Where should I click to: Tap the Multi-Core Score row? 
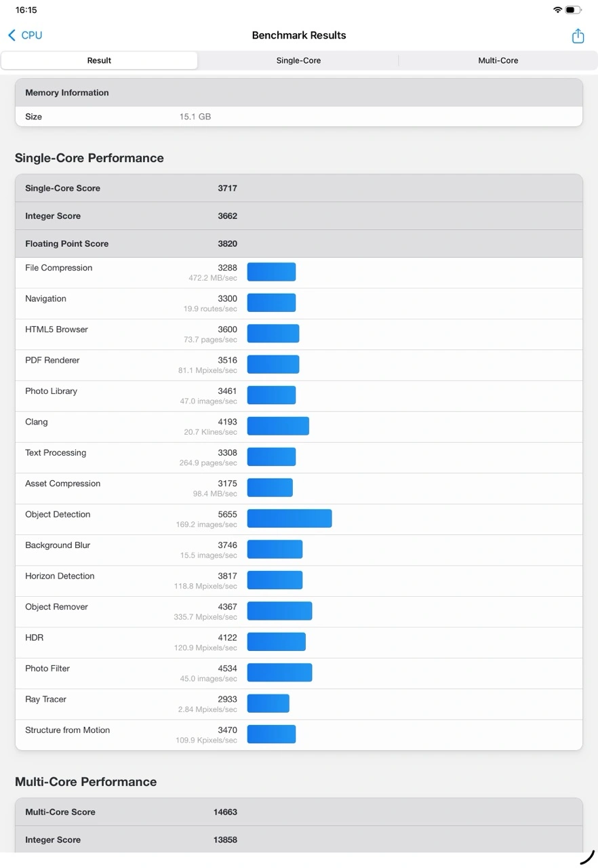[x=298, y=812]
